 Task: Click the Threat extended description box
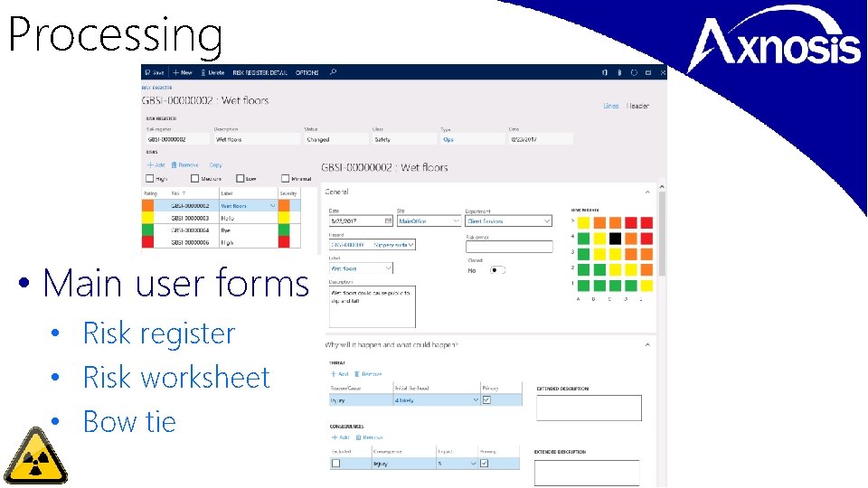pos(589,408)
